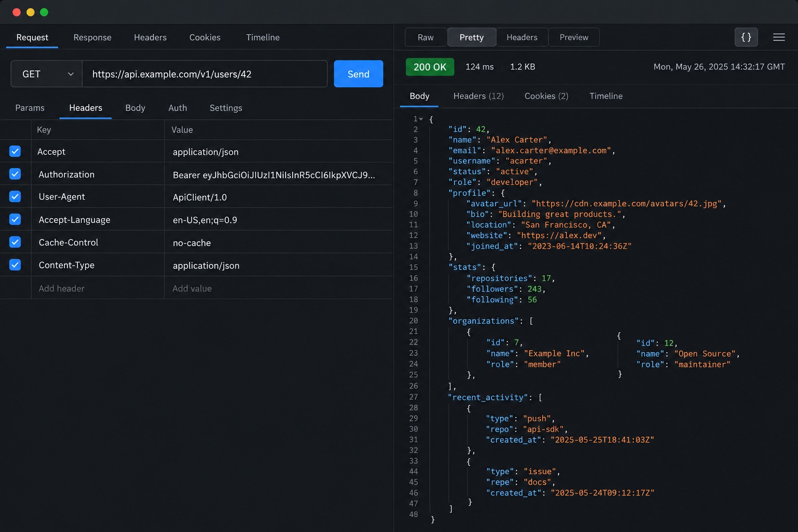Click the 200 OK status badge

click(430, 67)
